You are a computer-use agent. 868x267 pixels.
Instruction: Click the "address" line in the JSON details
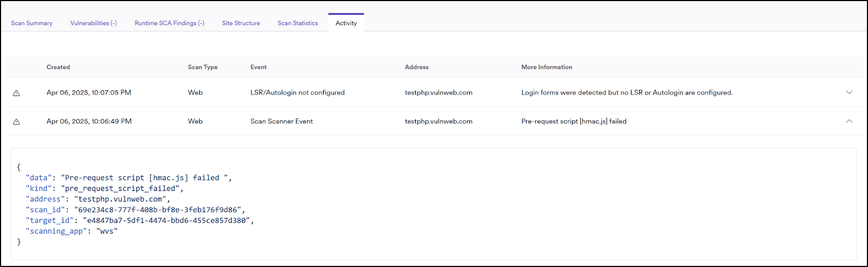pyautogui.click(x=98, y=199)
